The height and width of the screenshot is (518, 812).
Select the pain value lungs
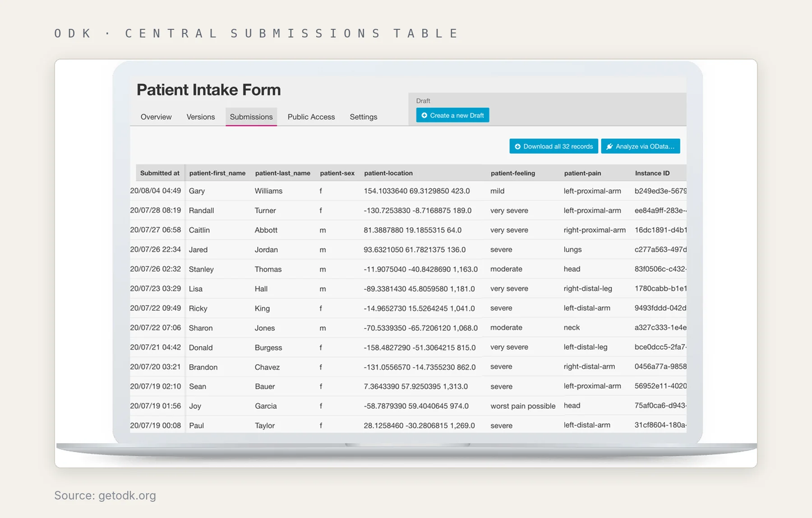coord(572,250)
